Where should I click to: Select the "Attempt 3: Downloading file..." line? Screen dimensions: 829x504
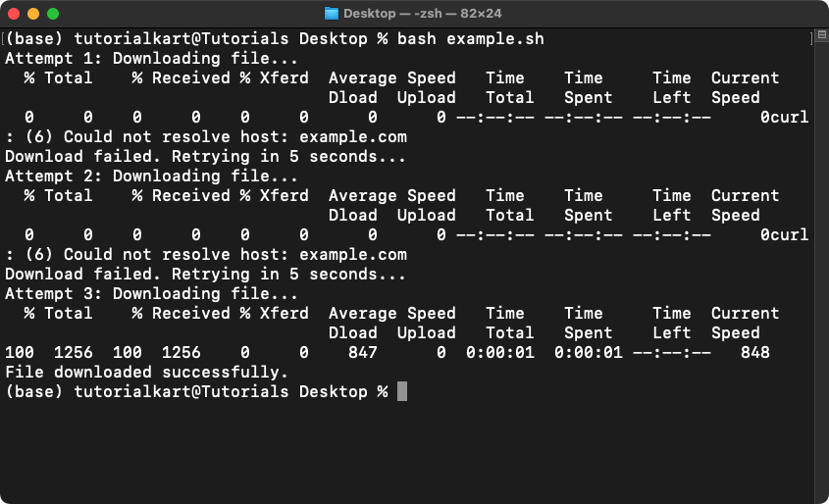coord(151,294)
